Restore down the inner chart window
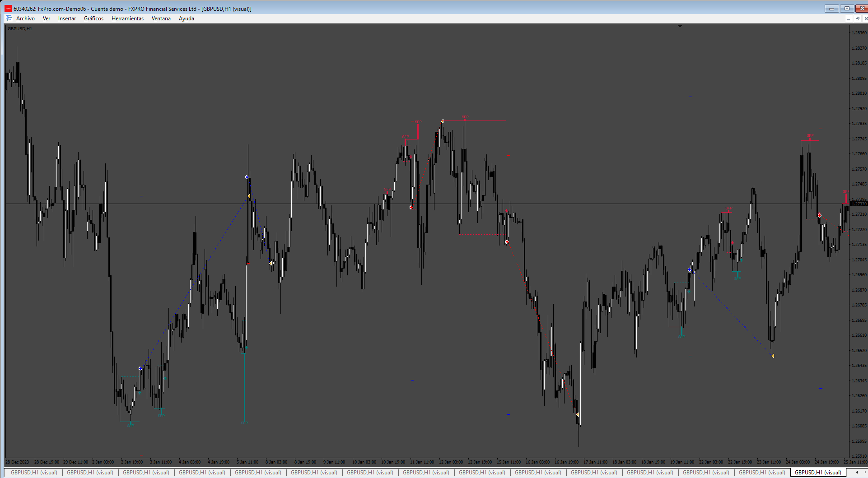 click(857, 19)
